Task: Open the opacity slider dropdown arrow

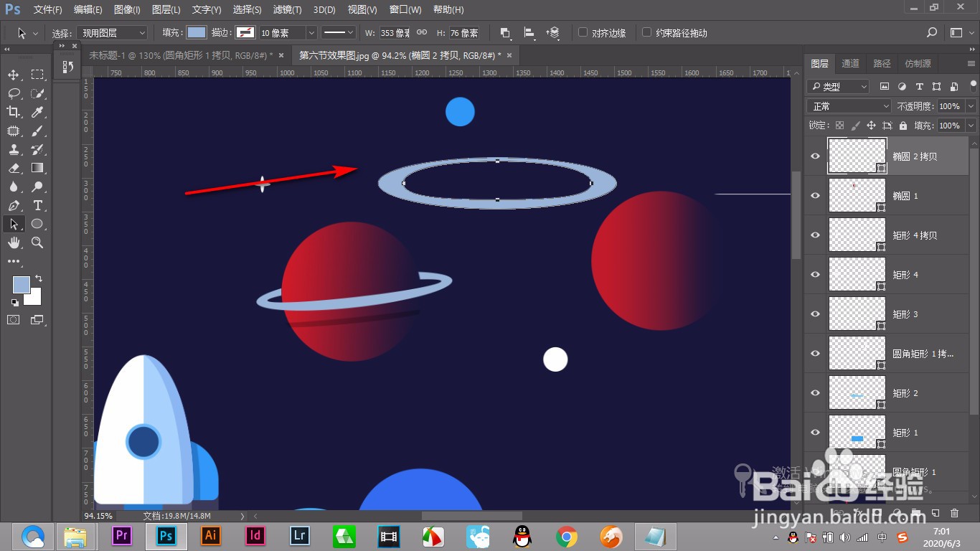Action: [x=971, y=105]
